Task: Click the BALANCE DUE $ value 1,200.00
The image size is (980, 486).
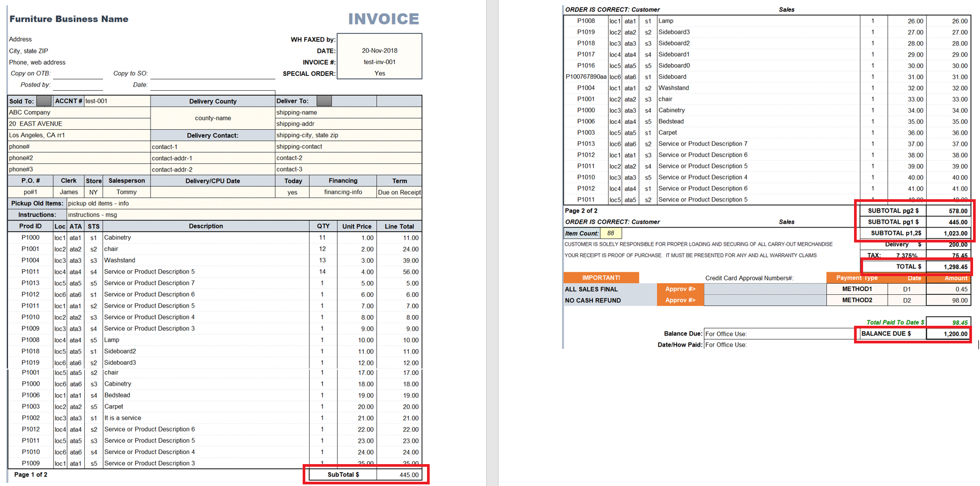Action: pos(955,334)
